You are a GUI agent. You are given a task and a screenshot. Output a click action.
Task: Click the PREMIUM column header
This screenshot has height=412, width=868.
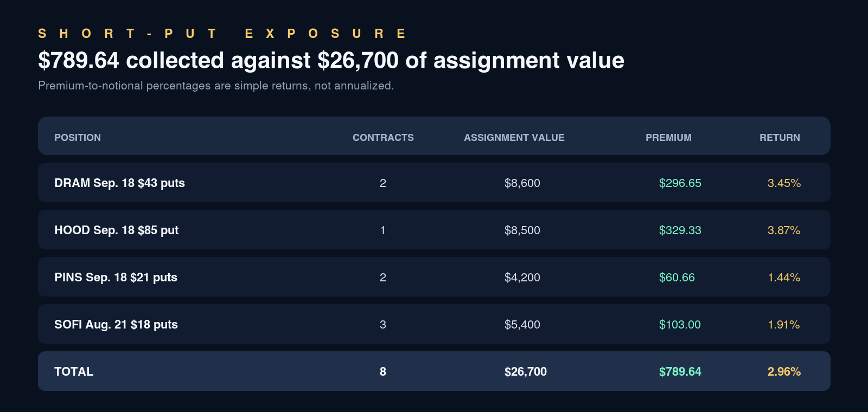(x=668, y=138)
